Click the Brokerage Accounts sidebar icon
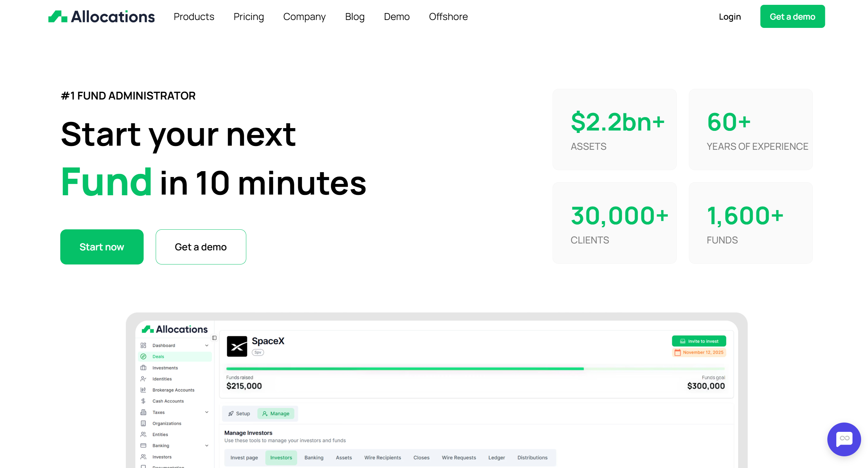This screenshot has width=868, height=468. (144, 390)
